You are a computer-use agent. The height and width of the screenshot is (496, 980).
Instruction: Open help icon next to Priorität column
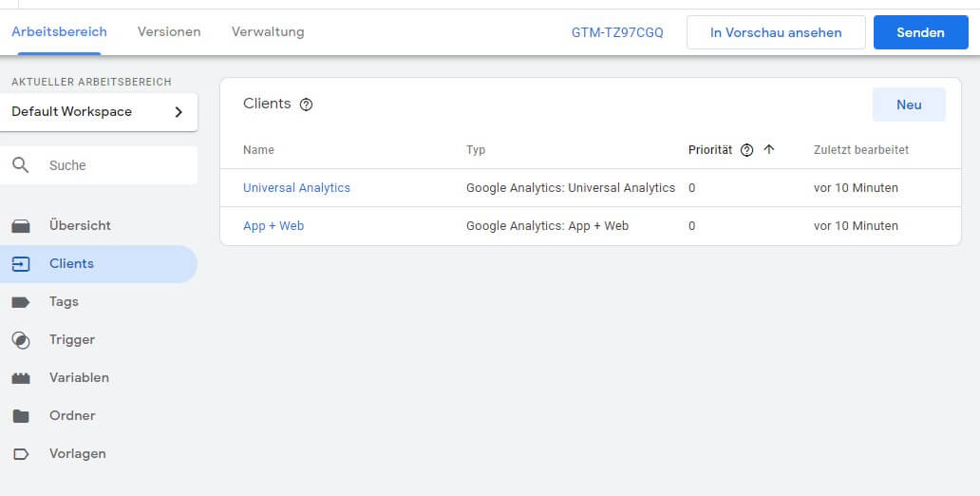click(x=747, y=150)
